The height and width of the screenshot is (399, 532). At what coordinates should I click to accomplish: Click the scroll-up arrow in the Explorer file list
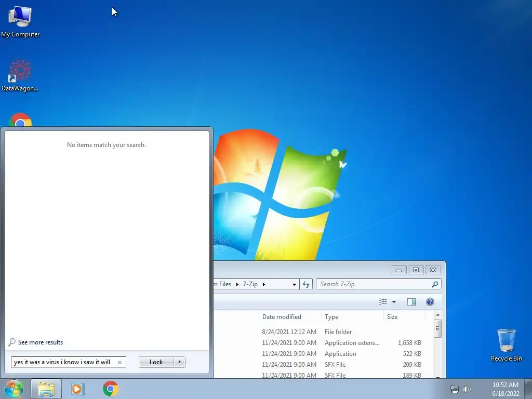tap(437, 315)
